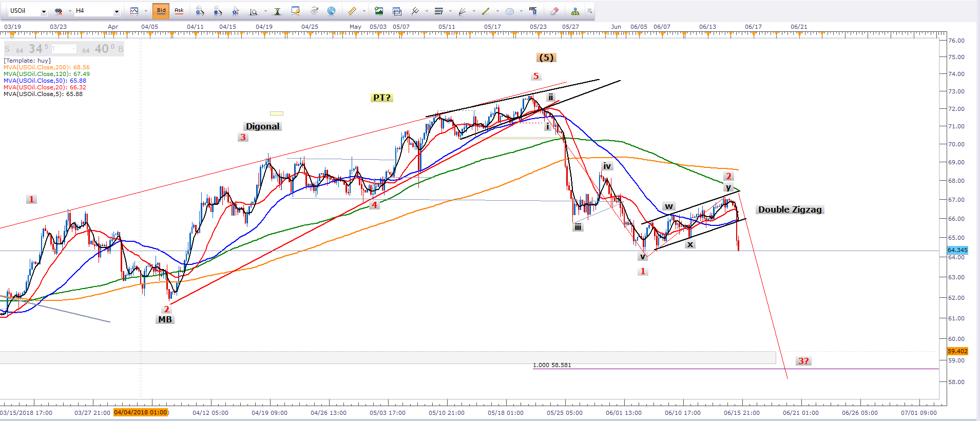The height and width of the screenshot is (421, 980).
Task: Click the MVA 200 indicator label
Action: point(46,67)
